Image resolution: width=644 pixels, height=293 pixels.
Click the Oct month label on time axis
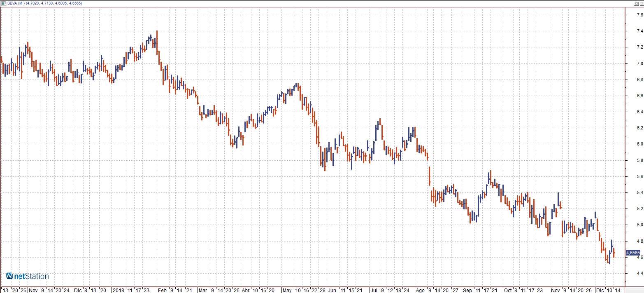click(x=508, y=290)
